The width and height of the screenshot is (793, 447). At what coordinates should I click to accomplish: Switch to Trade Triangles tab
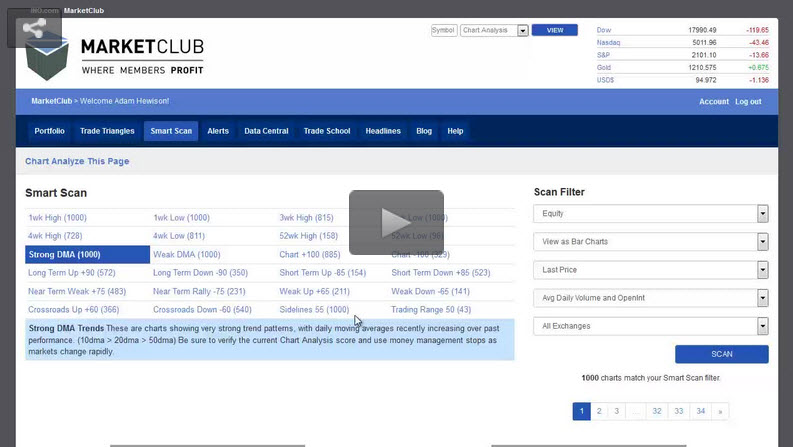[107, 131]
